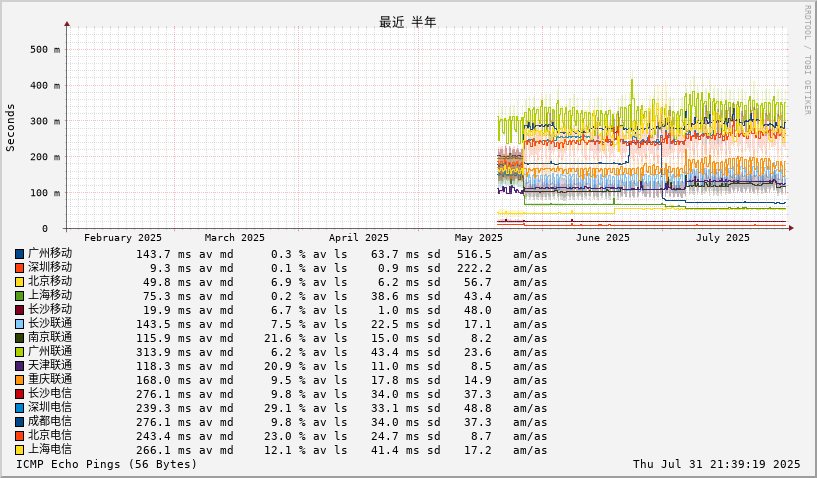This screenshot has height=478, width=817.
Task: Select the 广州移动 legend label
Action: coord(50,253)
